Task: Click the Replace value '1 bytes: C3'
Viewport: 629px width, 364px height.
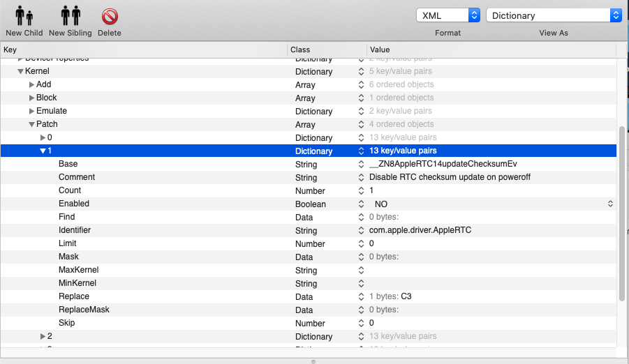Action: (390, 296)
